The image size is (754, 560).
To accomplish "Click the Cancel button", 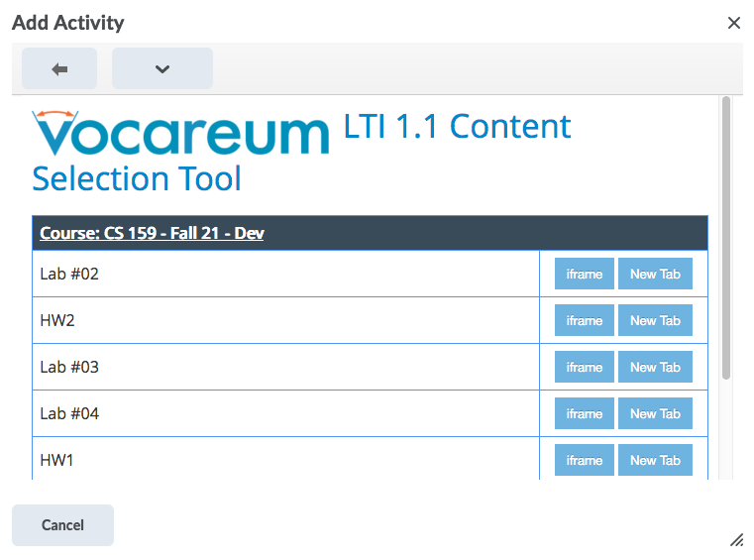I will point(62,525).
